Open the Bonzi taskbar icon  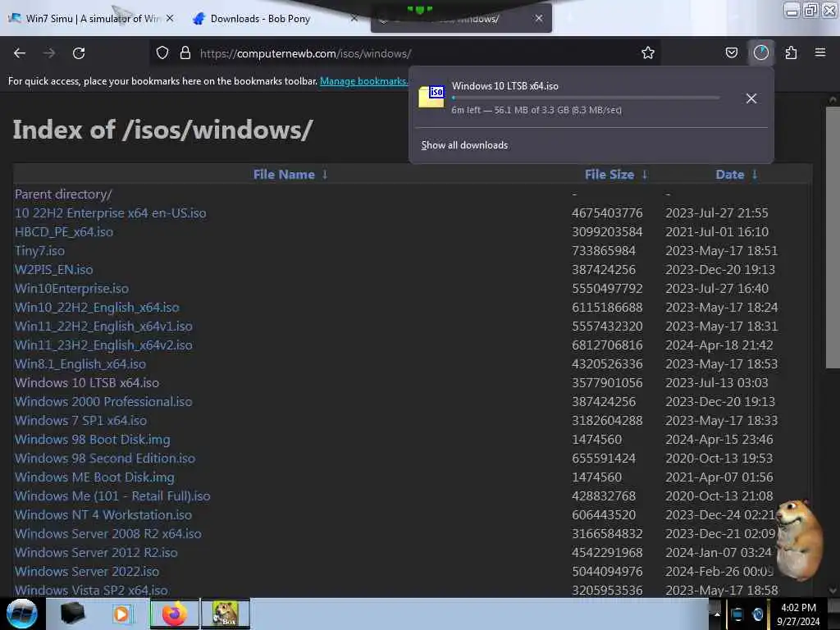point(225,614)
